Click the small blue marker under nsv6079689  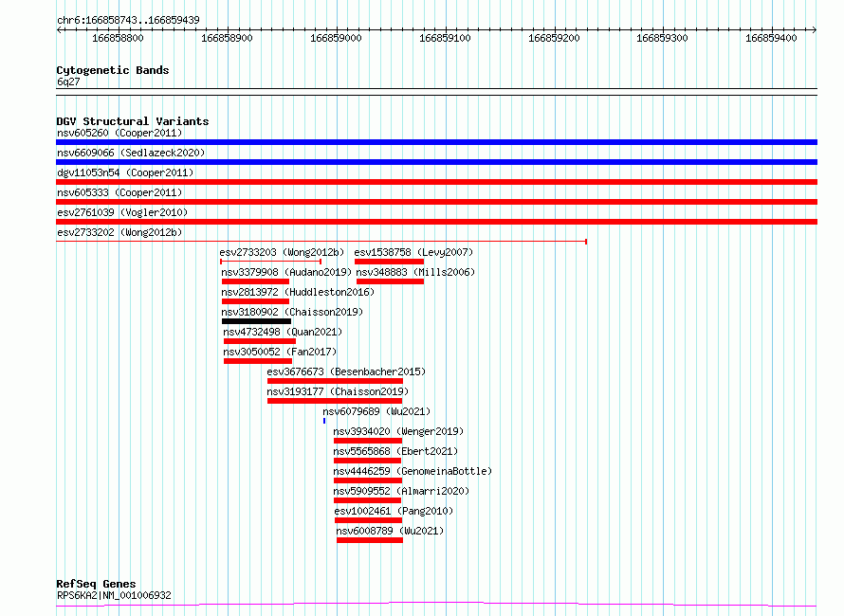pyautogui.click(x=324, y=421)
